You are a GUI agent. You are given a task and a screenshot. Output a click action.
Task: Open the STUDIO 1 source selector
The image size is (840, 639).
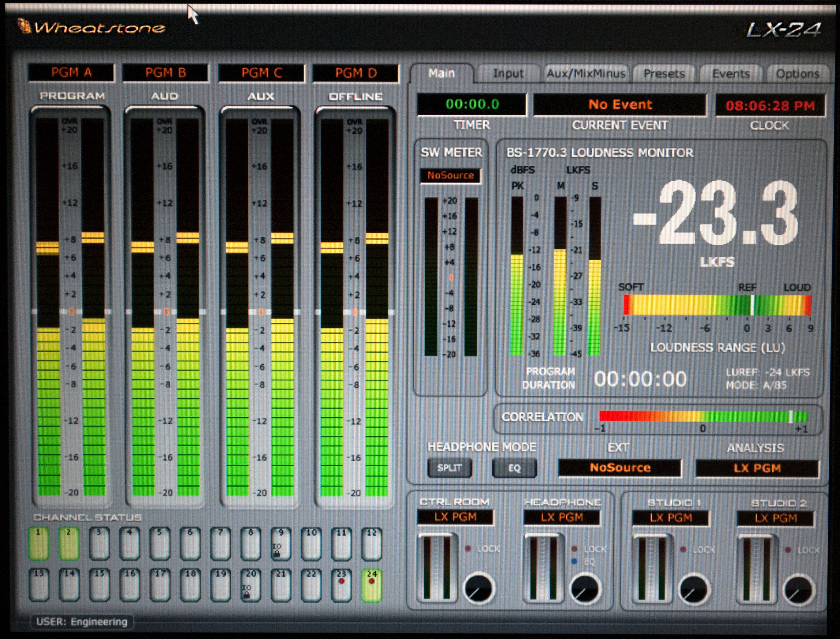tap(670, 518)
